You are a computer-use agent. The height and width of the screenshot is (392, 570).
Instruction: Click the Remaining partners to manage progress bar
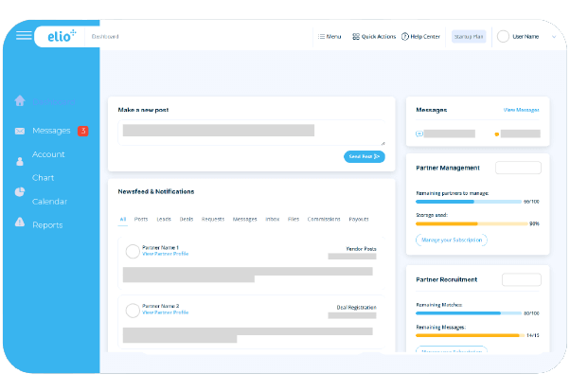[469, 202]
